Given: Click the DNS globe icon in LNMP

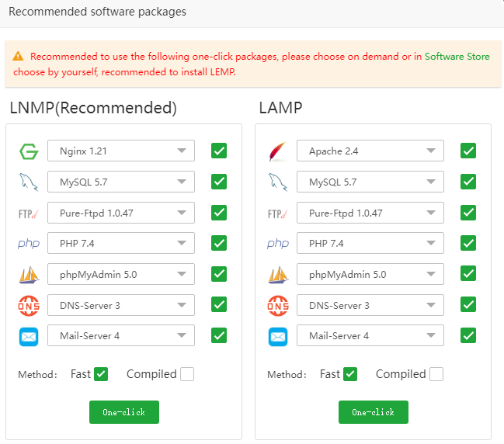Looking at the screenshot, I should click(29, 306).
